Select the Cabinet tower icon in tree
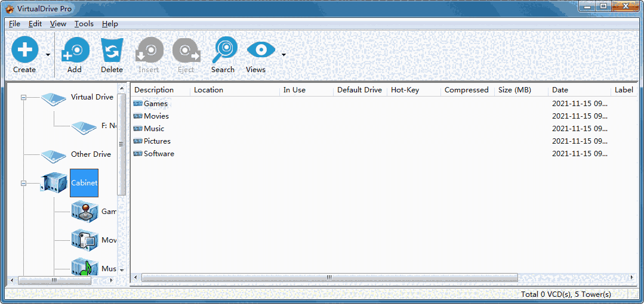 pyautogui.click(x=54, y=182)
